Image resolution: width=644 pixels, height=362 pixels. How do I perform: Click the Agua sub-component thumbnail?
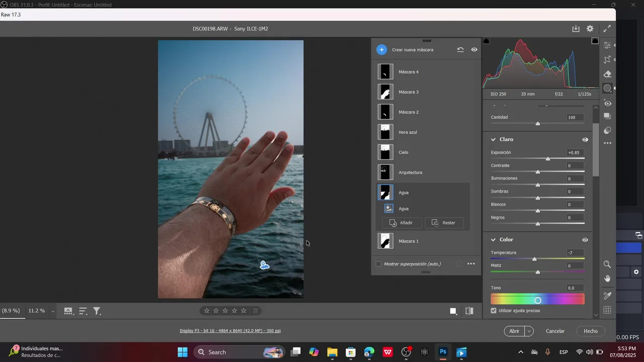[x=388, y=208]
